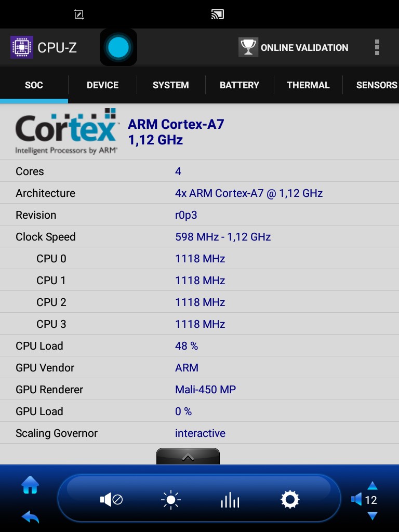
Task: Tap the ARM Cortex-A7 heading
Action: (x=176, y=124)
